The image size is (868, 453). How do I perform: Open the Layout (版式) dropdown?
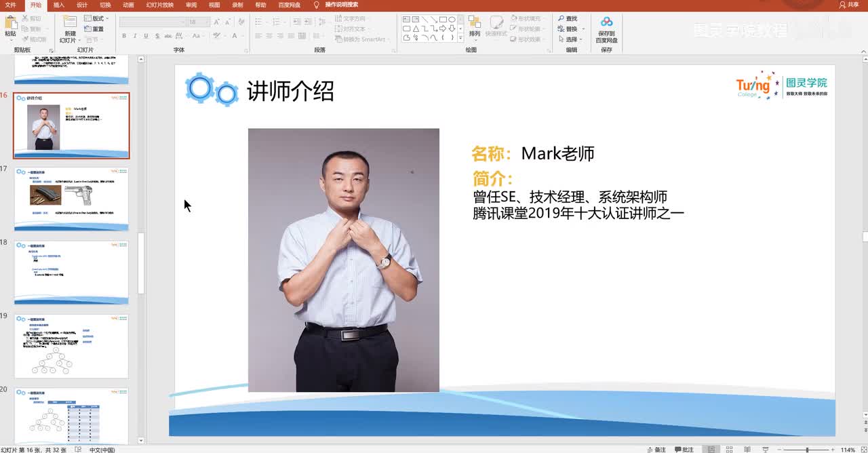(x=96, y=18)
